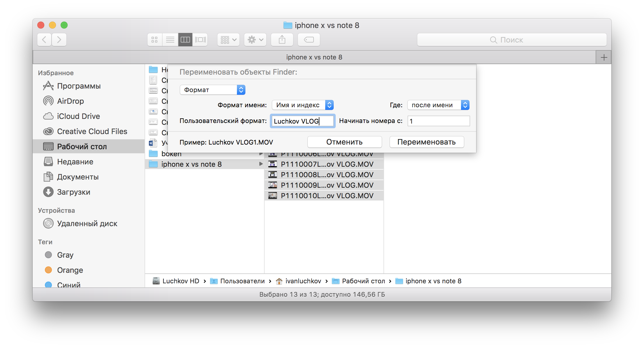Select file P1110007L...ov VLOG.MOV

click(x=324, y=164)
